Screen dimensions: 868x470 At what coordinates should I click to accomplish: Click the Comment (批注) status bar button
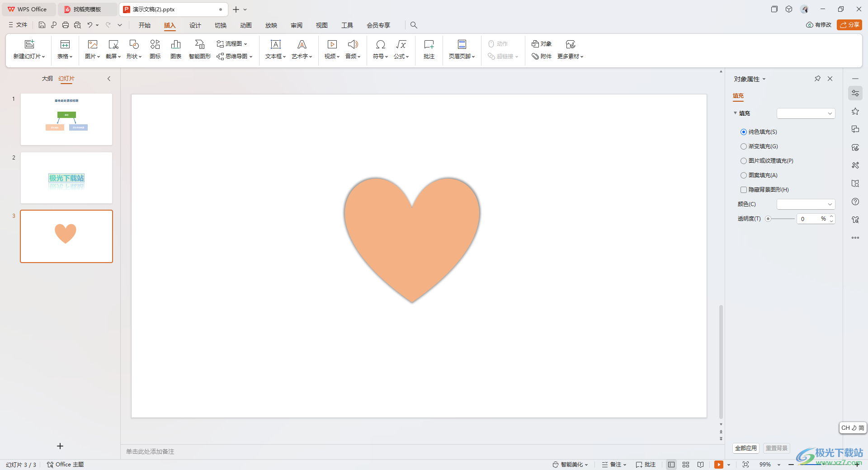[x=646, y=465]
